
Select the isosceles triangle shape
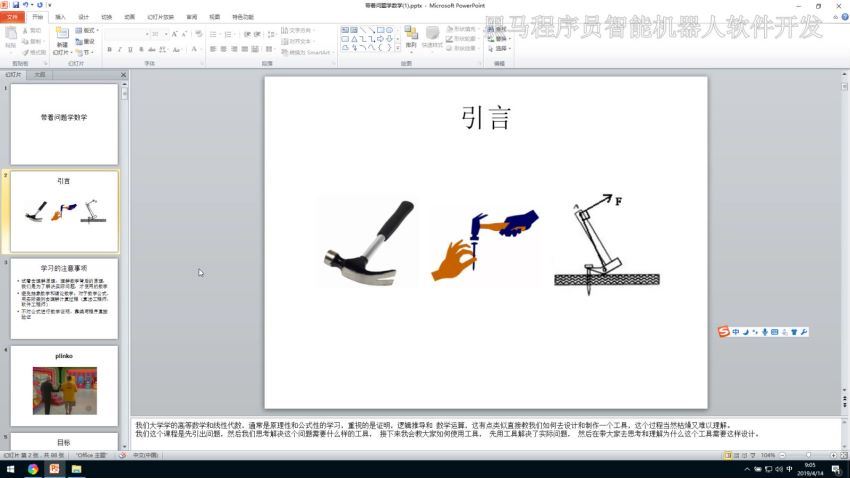pos(353,39)
